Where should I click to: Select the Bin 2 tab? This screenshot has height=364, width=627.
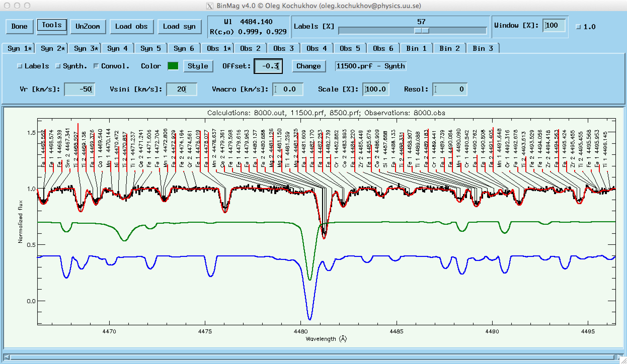pos(449,48)
